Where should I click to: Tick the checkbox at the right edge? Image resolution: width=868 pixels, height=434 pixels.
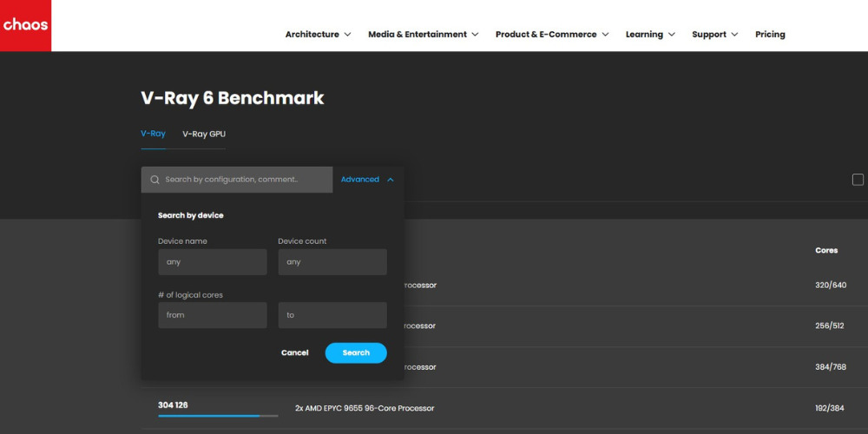[858, 180]
